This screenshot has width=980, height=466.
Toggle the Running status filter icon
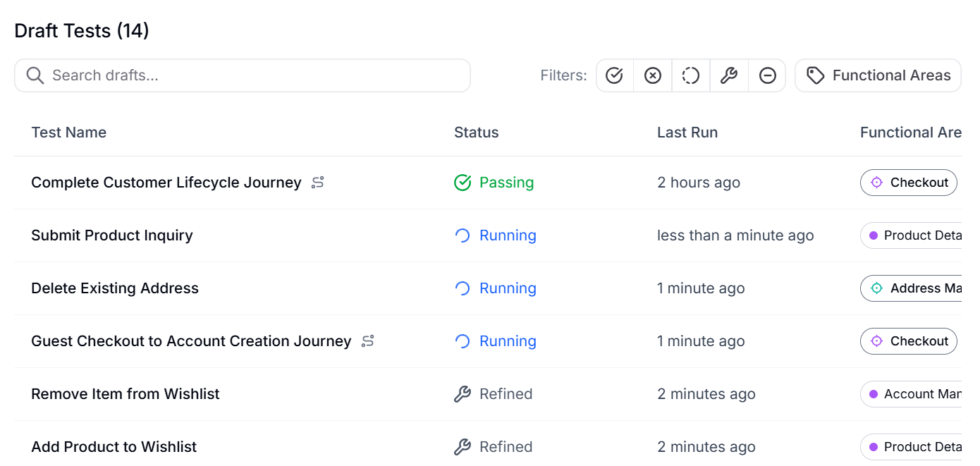[691, 75]
